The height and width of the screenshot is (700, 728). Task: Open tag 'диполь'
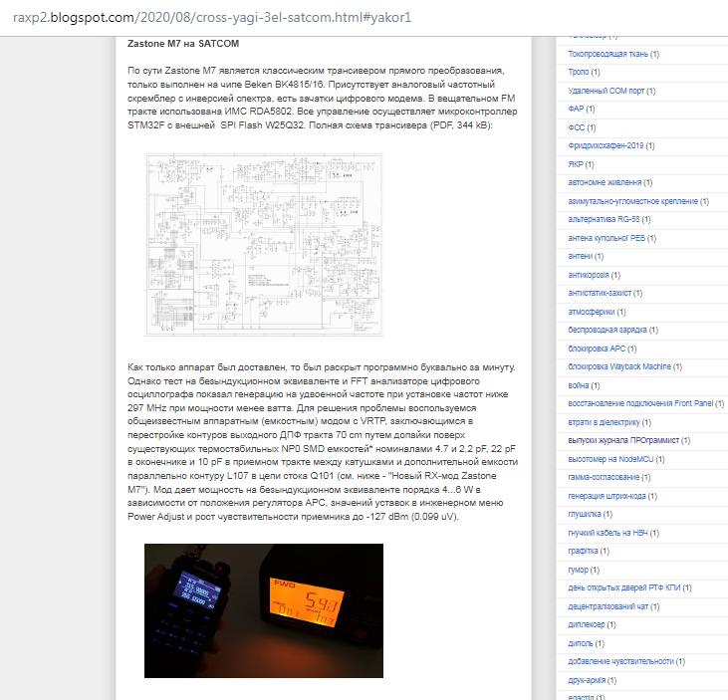pyautogui.click(x=581, y=643)
